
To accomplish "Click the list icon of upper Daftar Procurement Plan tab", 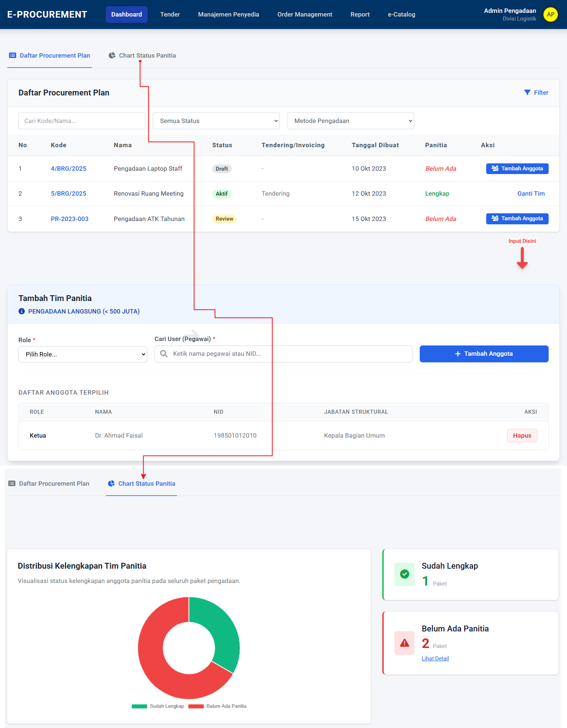I will (12, 55).
